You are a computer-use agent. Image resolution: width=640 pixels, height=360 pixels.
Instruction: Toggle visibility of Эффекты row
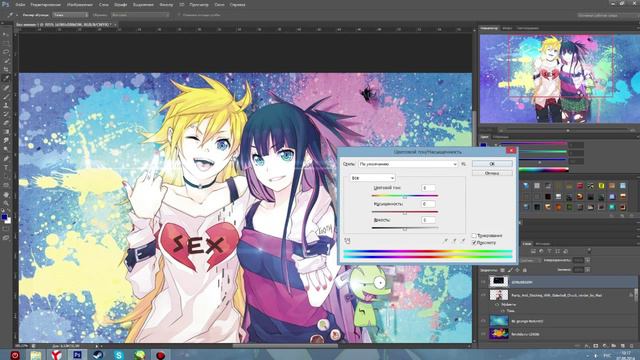497,304
